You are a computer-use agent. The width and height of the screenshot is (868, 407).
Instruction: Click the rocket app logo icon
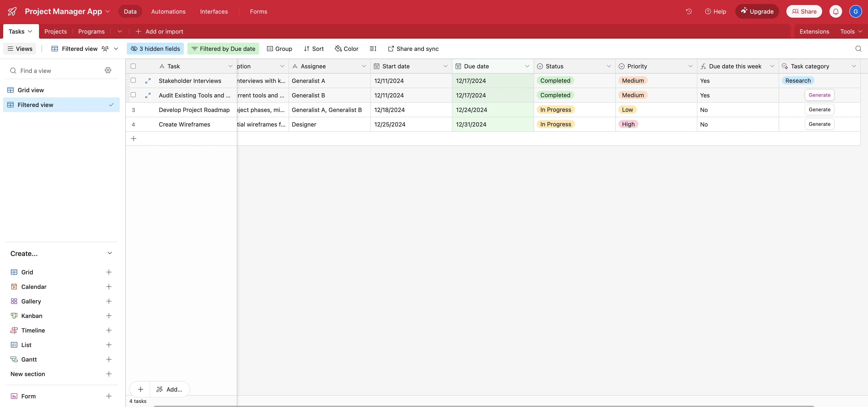12,11
